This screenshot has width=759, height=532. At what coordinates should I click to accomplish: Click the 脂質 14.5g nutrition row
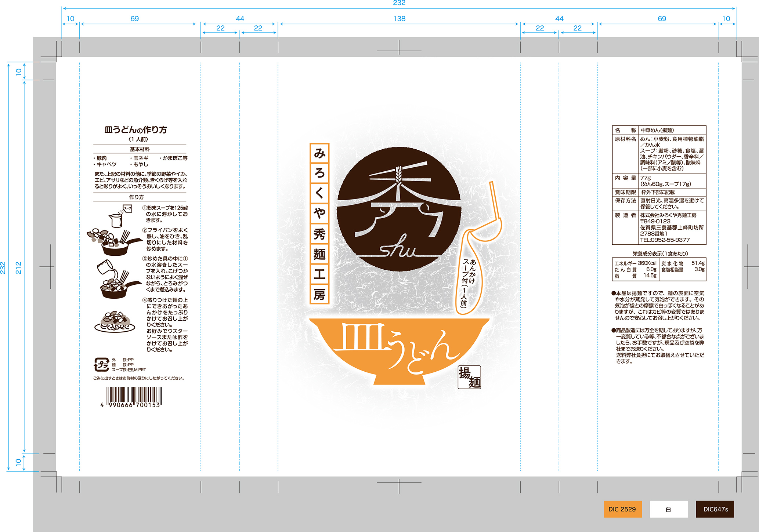pyautogui.click(x=636, y=276)
